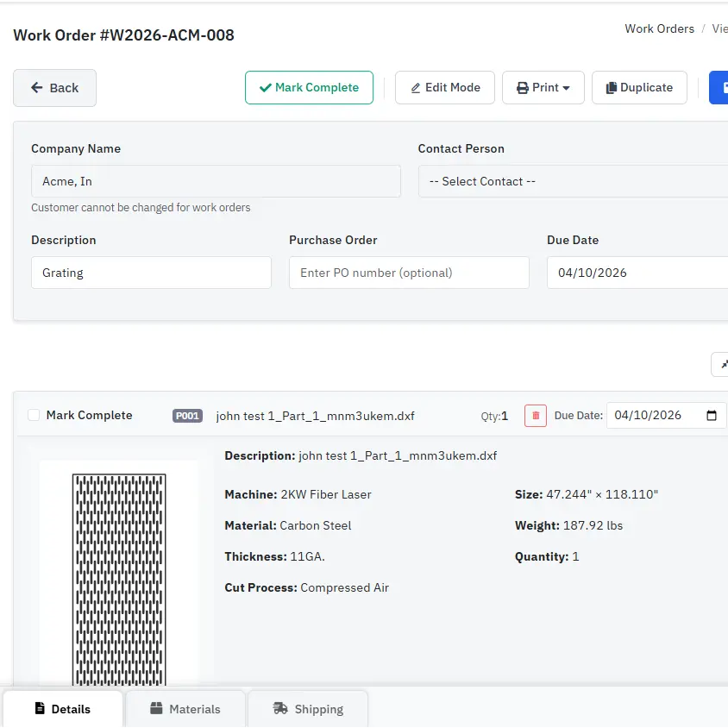
Task: Click the Purchase Order input field
Action: tap(409, 273)
